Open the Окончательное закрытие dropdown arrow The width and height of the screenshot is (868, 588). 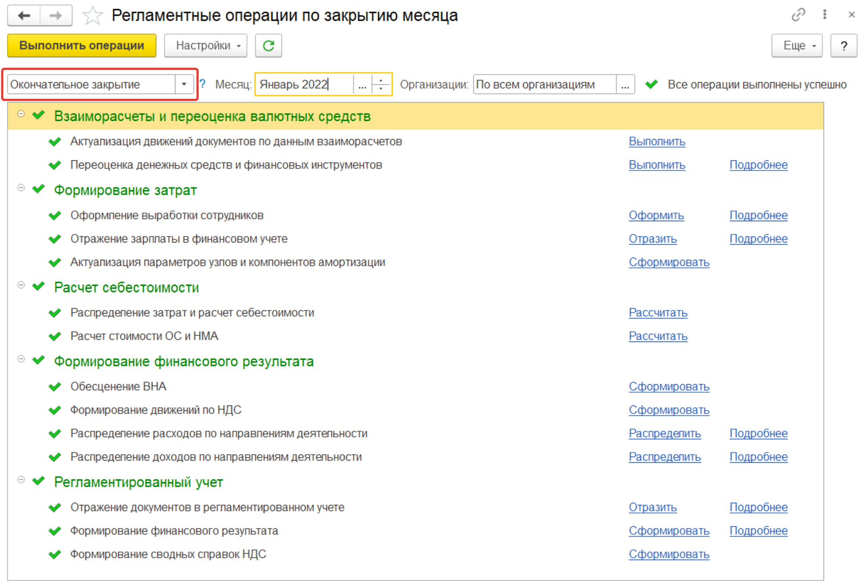(184, 84)
